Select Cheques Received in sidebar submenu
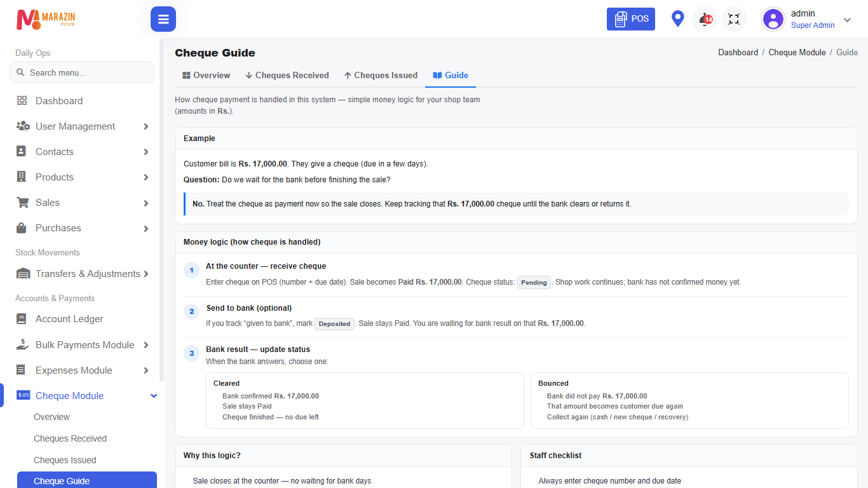The image size is (868, 488). (x=70, y=438)
